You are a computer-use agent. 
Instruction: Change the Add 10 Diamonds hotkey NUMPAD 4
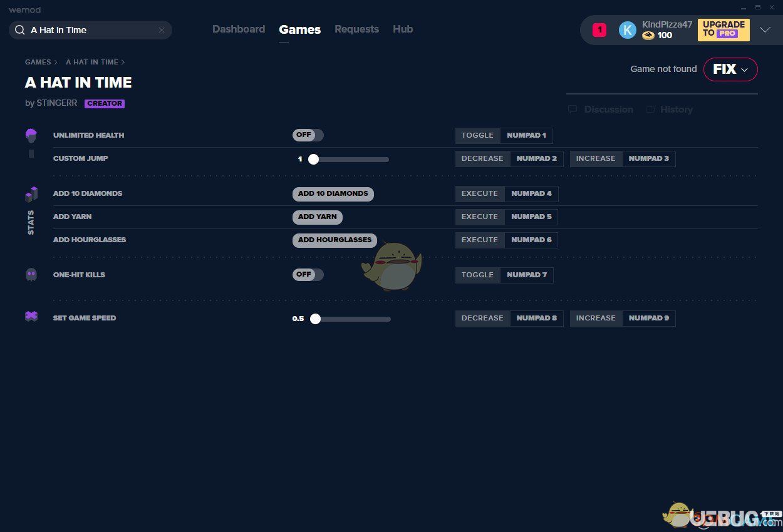(x=531, y=194)
